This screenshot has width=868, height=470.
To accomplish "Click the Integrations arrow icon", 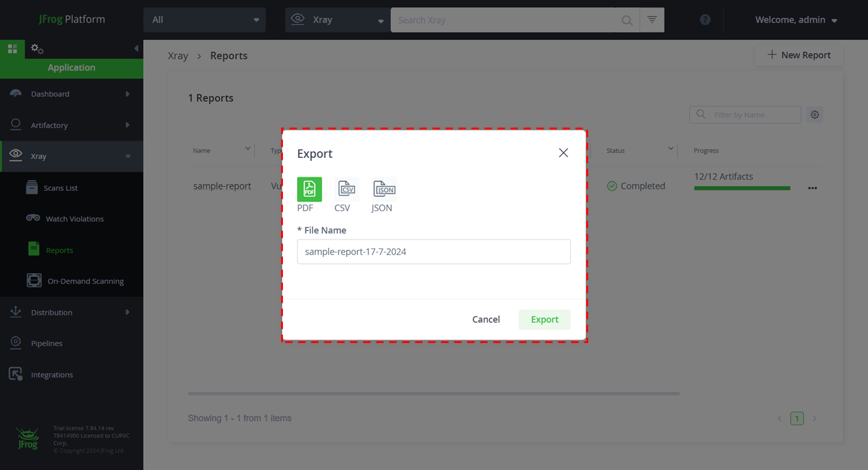I will pos(15,374).
